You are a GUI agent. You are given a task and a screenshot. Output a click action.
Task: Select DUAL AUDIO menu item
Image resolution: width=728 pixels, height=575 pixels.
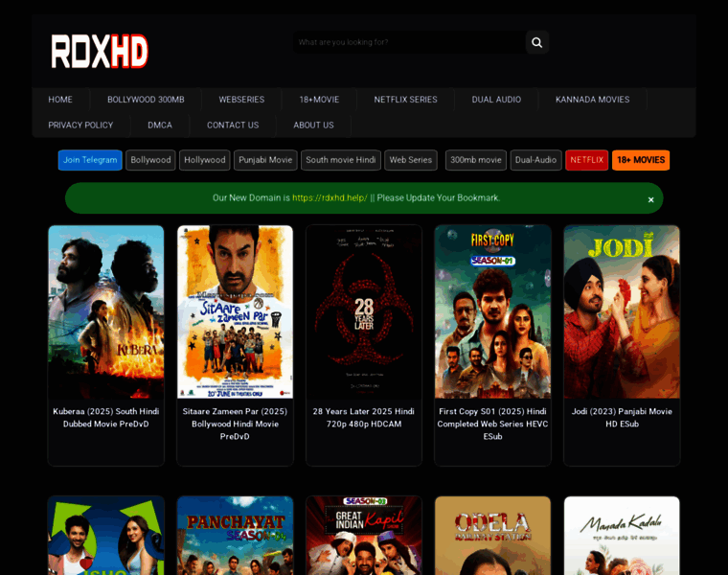[496, 100]
